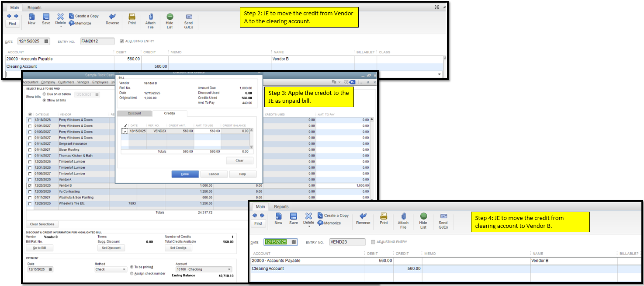Switch to Reports tab in FAM2012 journal window
The width and height of the screenshot is (644, 286).
point(34,7)
